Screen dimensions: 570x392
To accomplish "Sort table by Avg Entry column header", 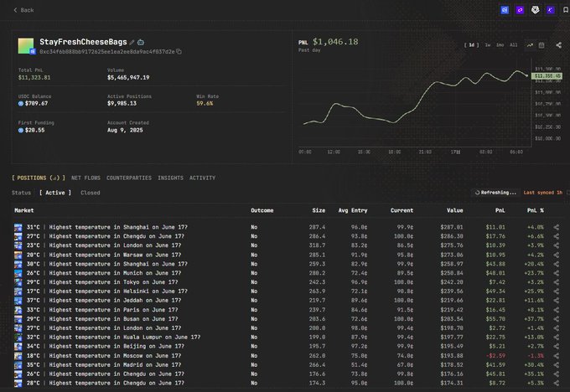I will 353,210.
